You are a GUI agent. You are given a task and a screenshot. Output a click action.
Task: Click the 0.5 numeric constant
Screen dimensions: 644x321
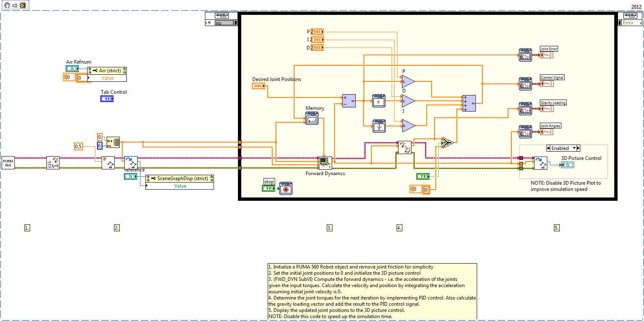pos(78,146)
